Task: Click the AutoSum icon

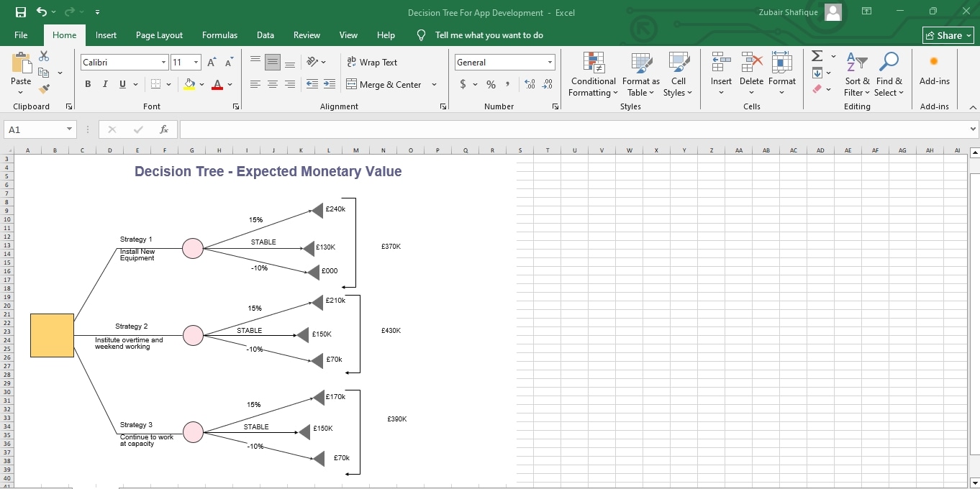Action: [816, 55]
